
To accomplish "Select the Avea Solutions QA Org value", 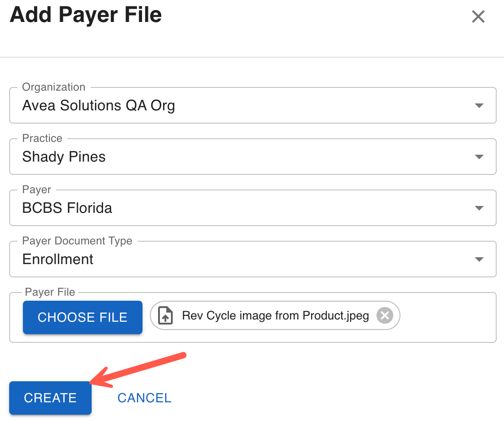I will (x=99, y=106).
